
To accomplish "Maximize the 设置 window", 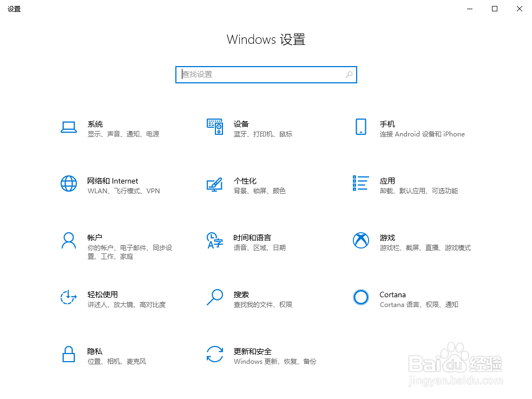I will point(495,9).
